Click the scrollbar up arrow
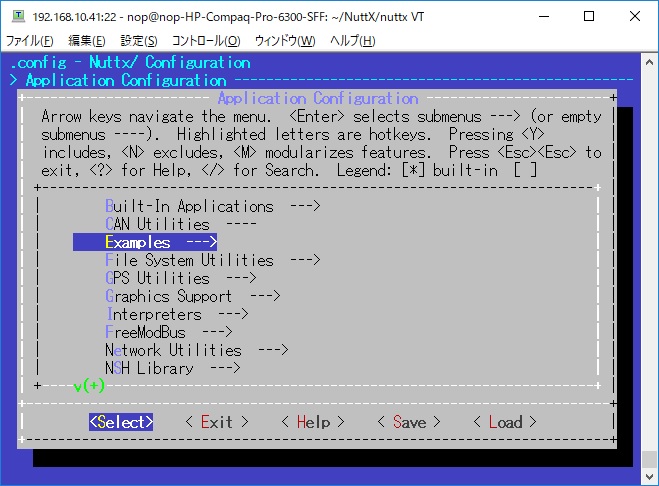Screen dimensions: 659x486 coord(649,62)
